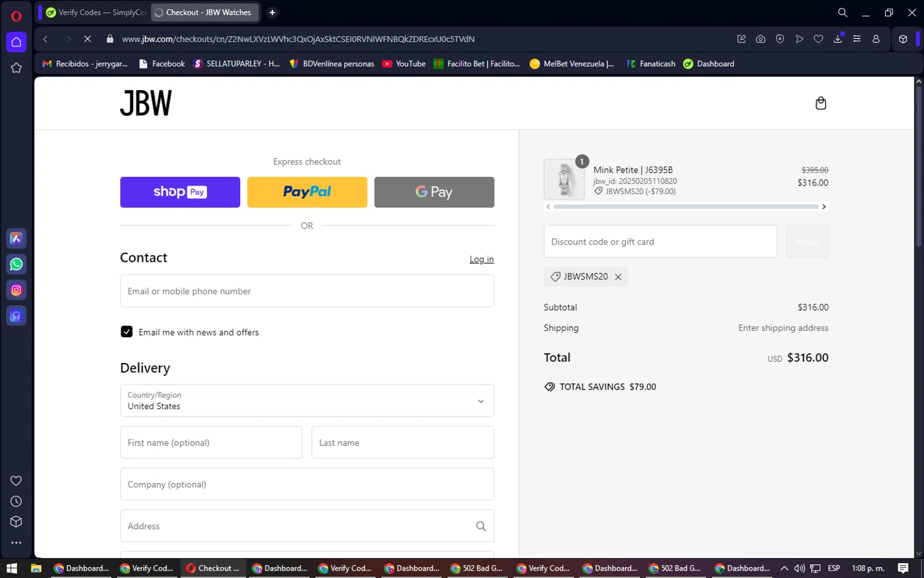
Task: Stop page loading X button
Action: pyautogui.click(x=87, y=39)
